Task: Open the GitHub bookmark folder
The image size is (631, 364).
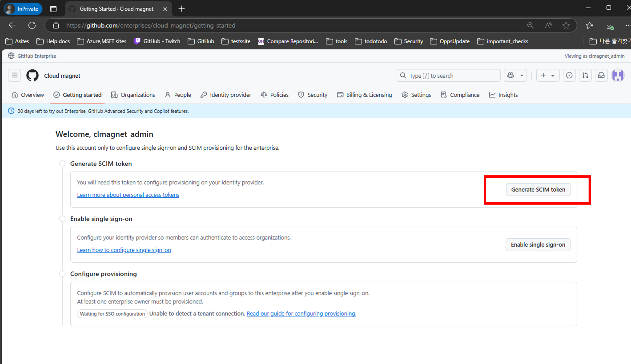Action: click(201, 41)
